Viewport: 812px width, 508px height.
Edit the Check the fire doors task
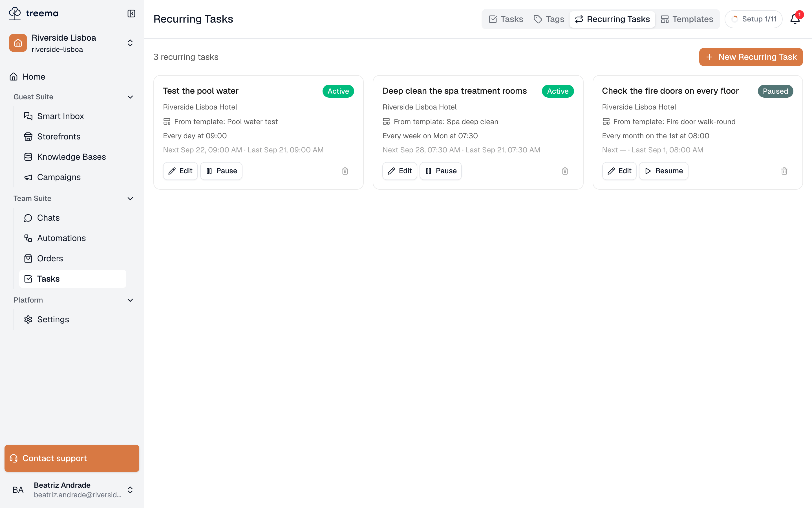[619, 171]
